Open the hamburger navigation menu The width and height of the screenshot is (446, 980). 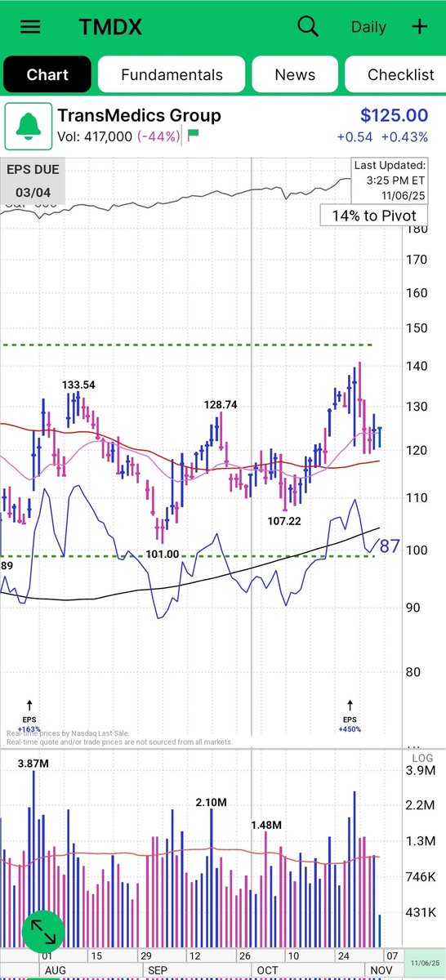30,26
